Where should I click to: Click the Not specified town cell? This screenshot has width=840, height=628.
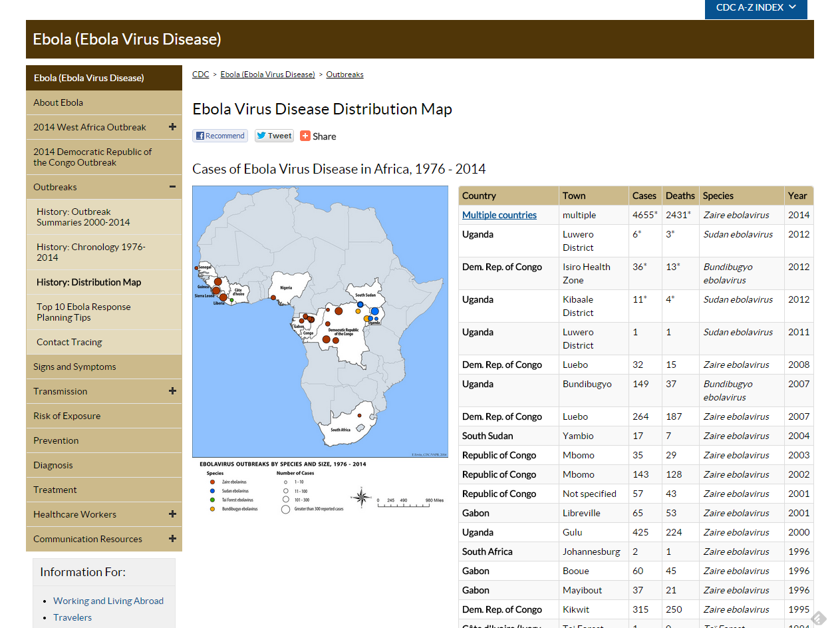594,494
